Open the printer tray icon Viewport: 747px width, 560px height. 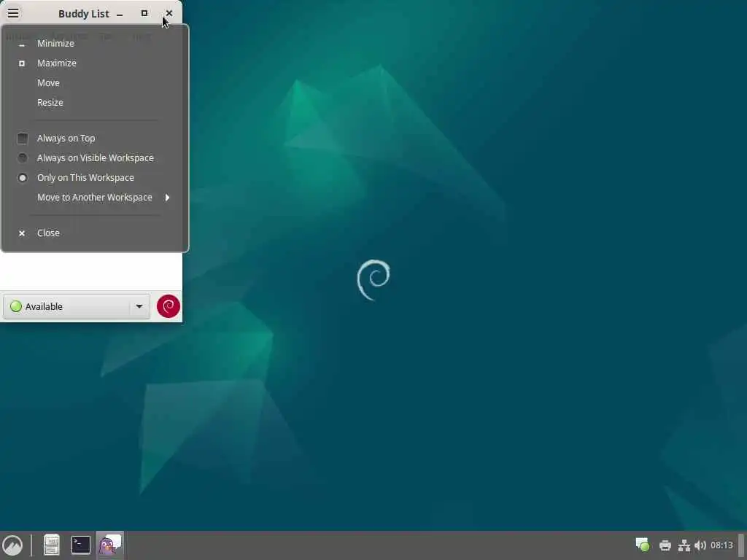[x=665, y=545]
